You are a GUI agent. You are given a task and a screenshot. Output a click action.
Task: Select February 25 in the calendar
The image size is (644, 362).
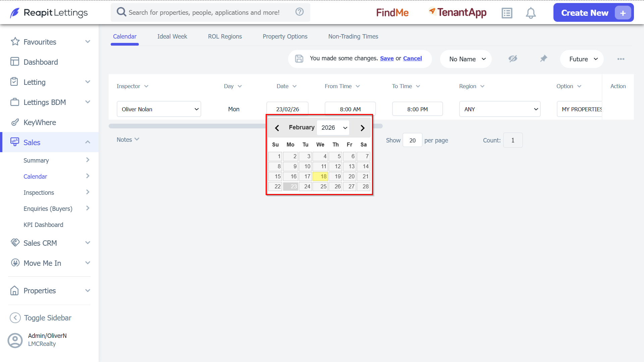[320, 186]
